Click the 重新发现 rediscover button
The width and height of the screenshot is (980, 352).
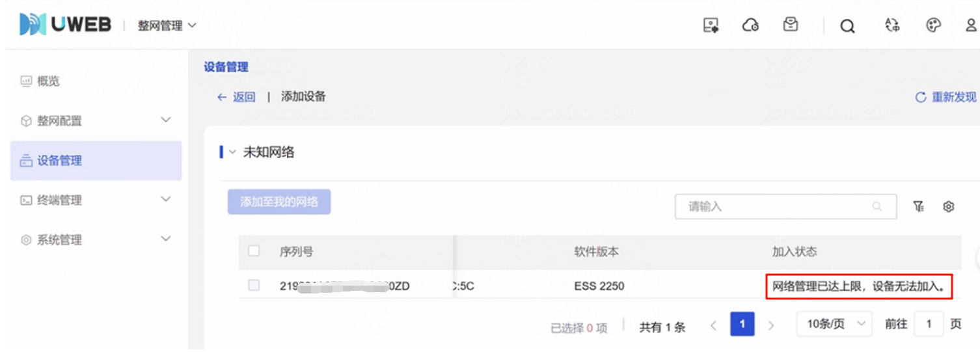point(946,97)
